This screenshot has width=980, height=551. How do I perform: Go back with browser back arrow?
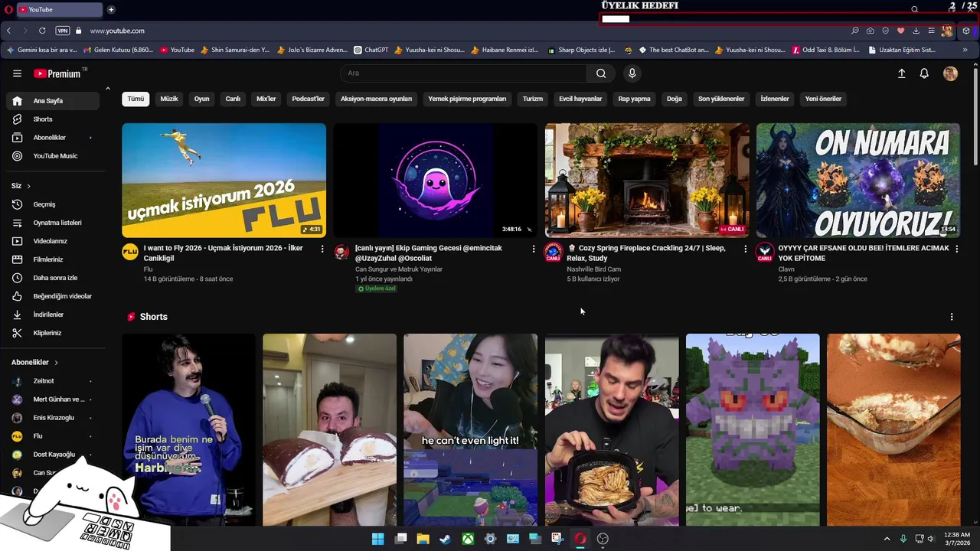click(8, 31)
